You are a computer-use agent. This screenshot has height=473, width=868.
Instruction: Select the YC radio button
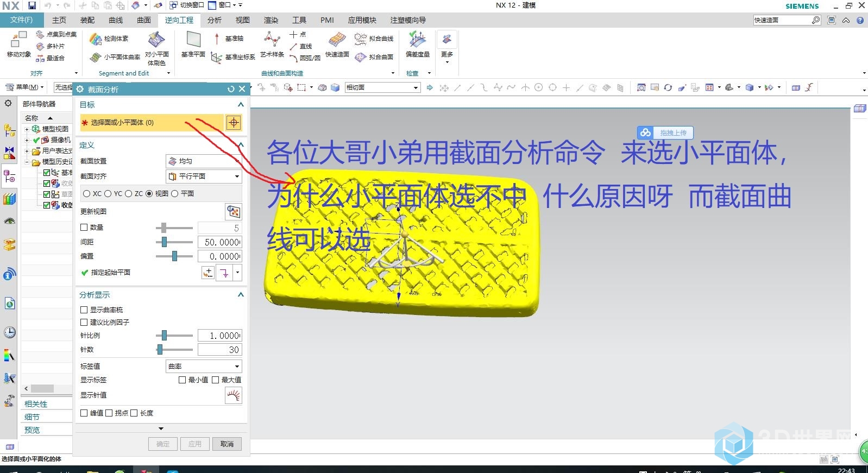108,193
